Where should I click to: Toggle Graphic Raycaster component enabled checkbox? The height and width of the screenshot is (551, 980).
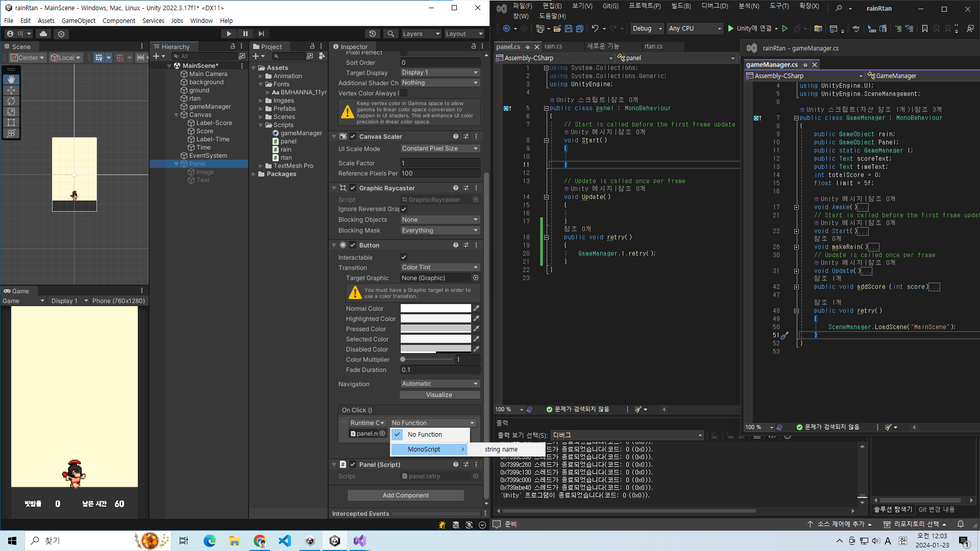(353, 188)
